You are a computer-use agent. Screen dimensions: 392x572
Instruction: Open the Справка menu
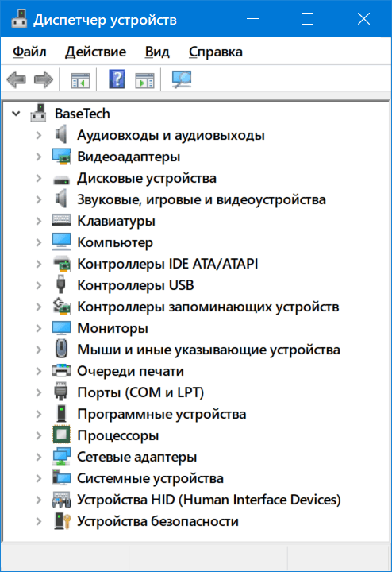215,52
